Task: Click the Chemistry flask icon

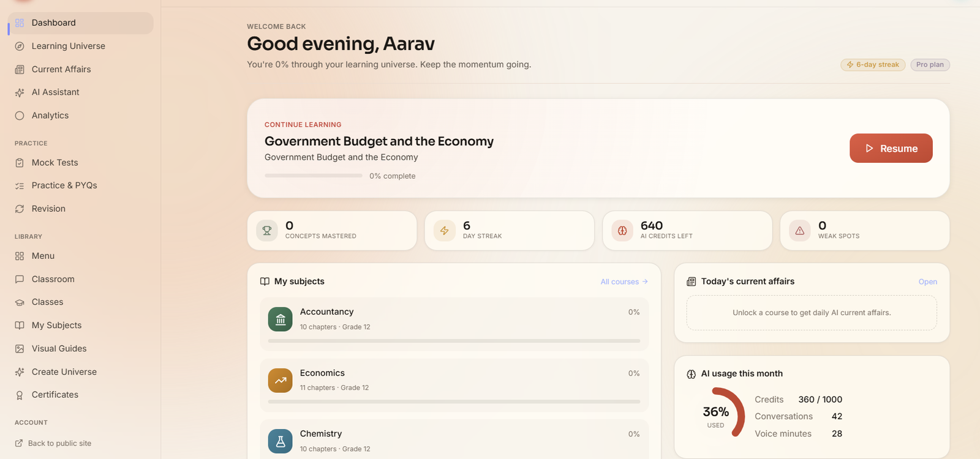Action: coord(281,441)
